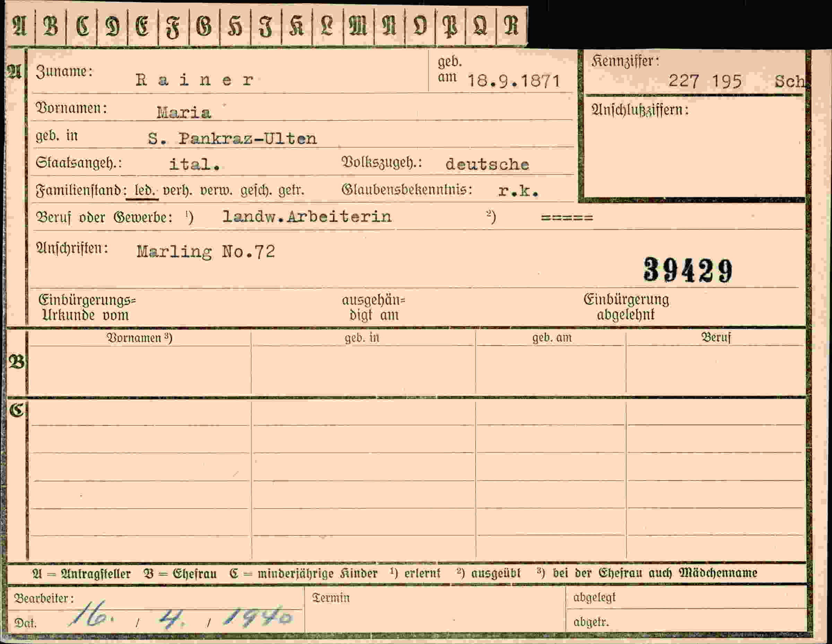Click the handwritten day '16.' in date
The image size is (832, 644).
(92, 614)
